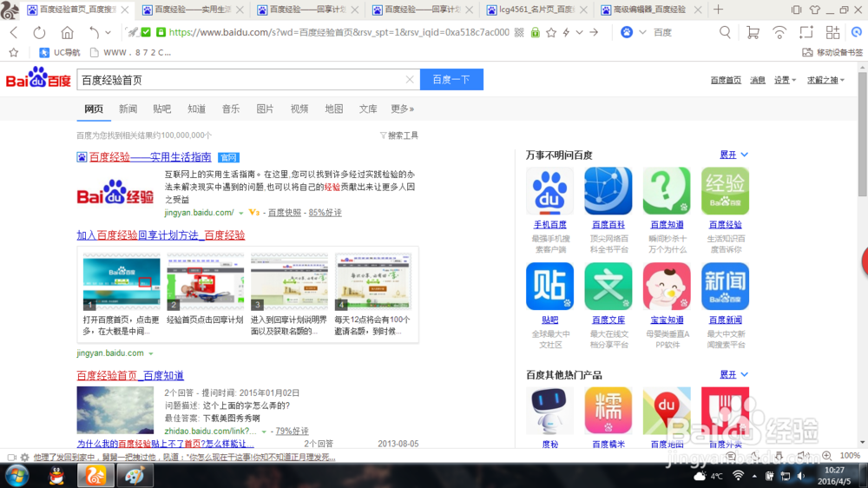
Task: Open the 百度百科 app icon
Action: point(608,191)
